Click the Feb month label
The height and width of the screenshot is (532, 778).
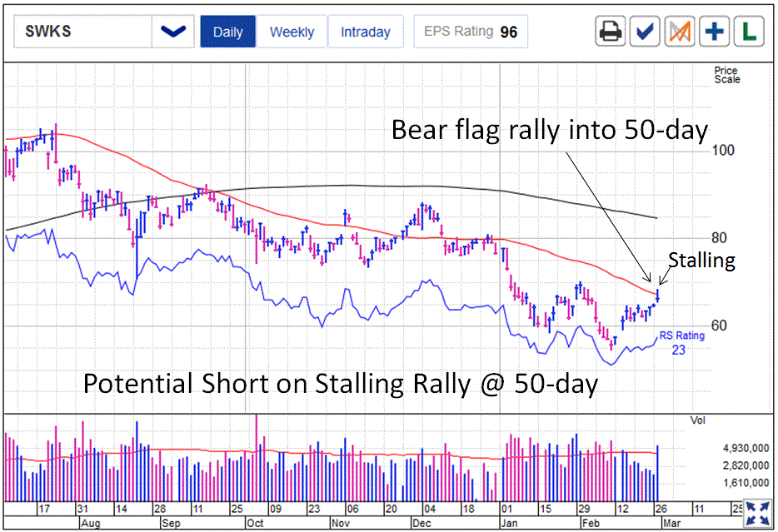[x=591, y=523]
